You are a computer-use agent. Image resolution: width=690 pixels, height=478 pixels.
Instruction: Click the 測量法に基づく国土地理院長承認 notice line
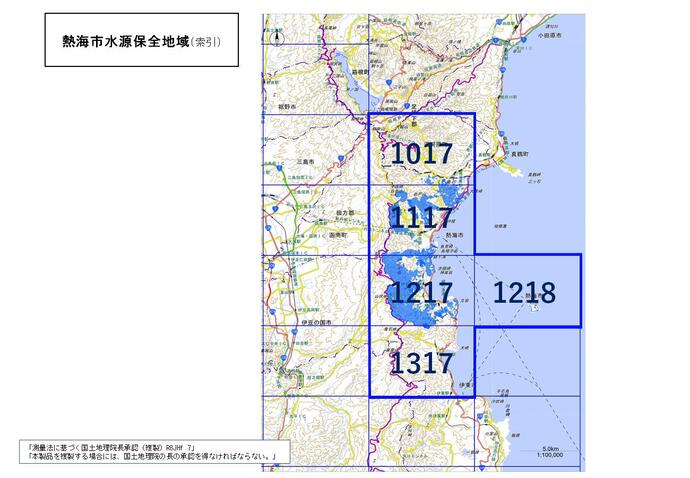(112, 448)
